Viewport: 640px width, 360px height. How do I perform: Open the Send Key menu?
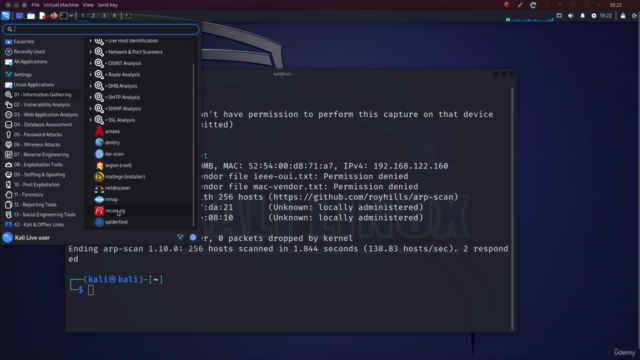[108, 5]
